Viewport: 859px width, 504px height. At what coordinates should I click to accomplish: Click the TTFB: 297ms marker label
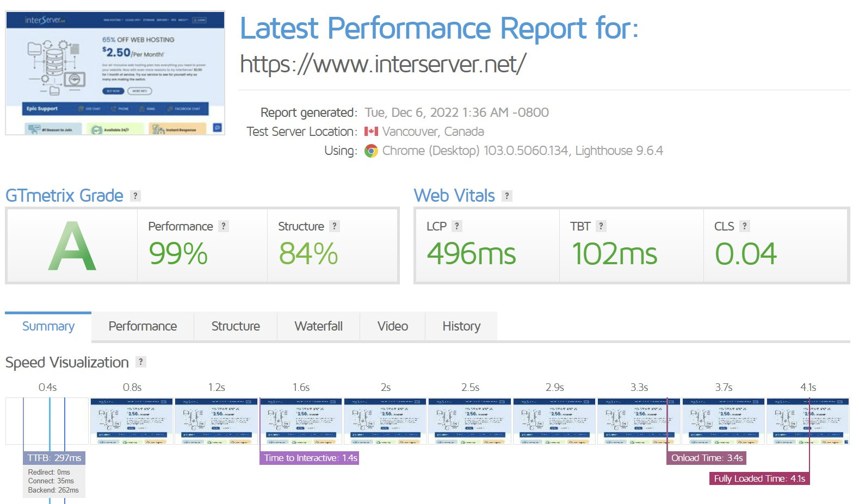pyautogui.click(x=54, y=458)
